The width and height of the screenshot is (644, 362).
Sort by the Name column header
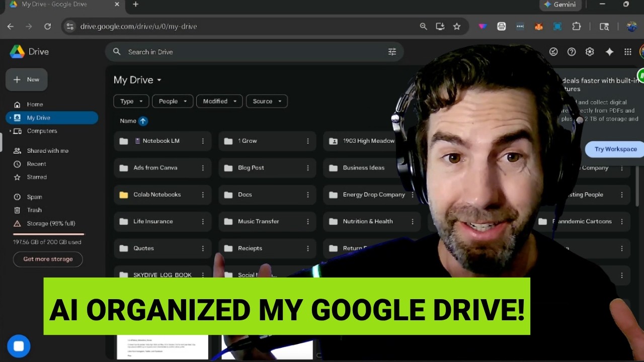coord(128,121)
